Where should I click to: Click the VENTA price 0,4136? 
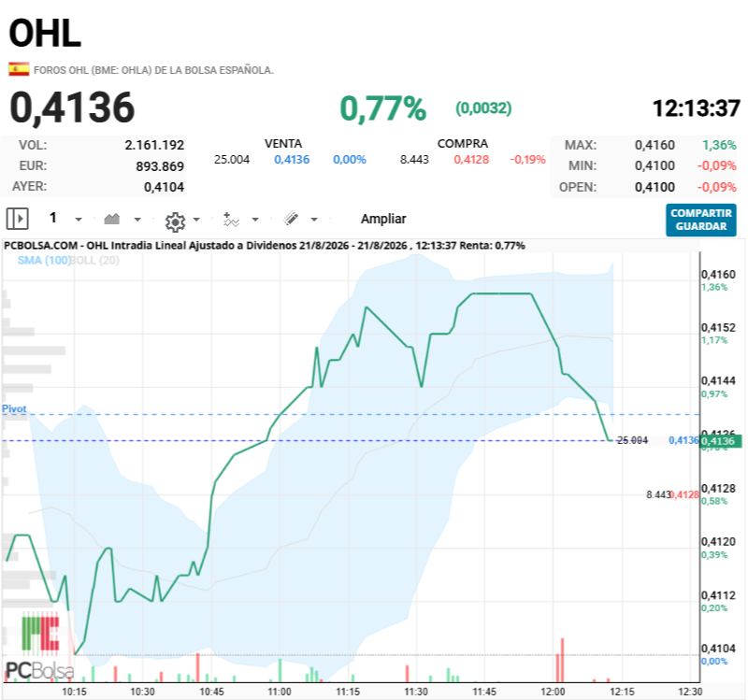click(292, 160)
